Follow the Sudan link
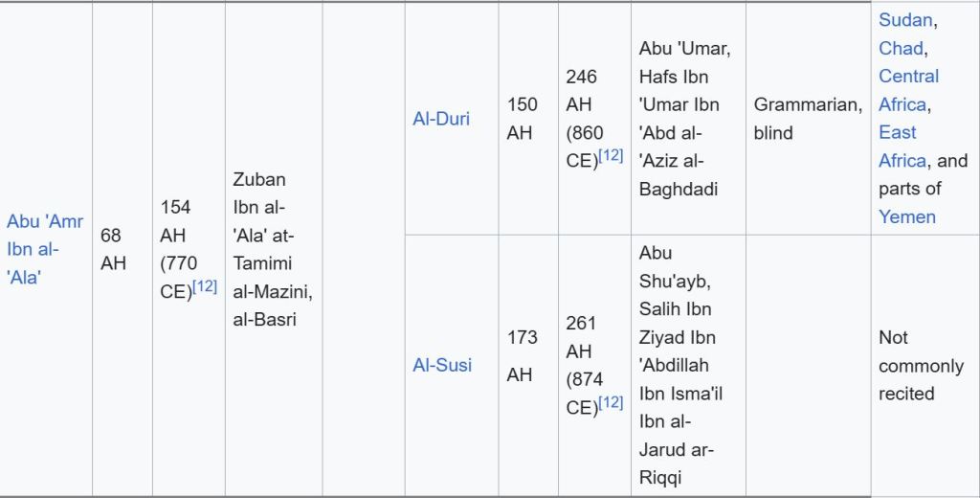 (x=905, y=20)
